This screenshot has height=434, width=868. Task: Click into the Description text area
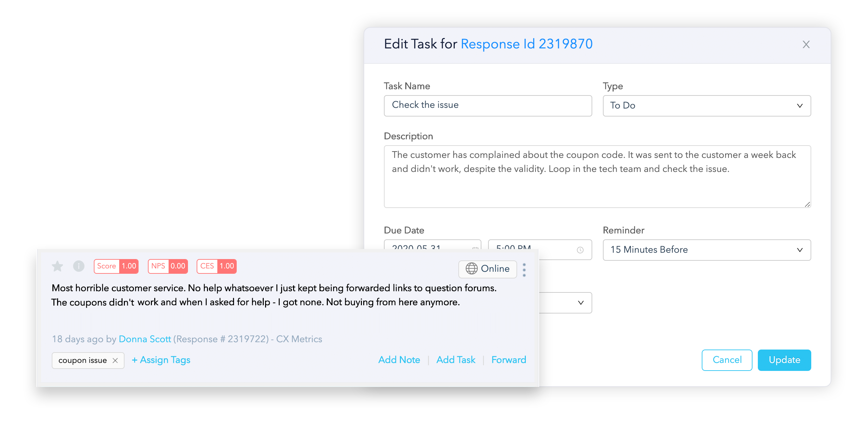(597, 176)
